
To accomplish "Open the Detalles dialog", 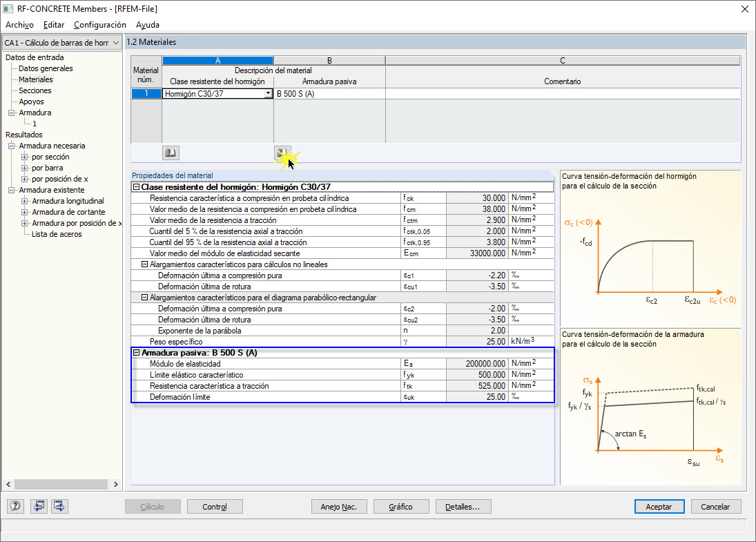I will click(x=463, y=506).
